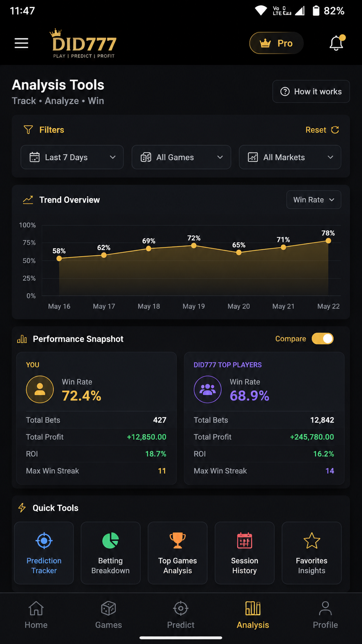Expand the All Games filter dropdown
The width and height of the screenshot is (362, 644).
coord(181,157)
